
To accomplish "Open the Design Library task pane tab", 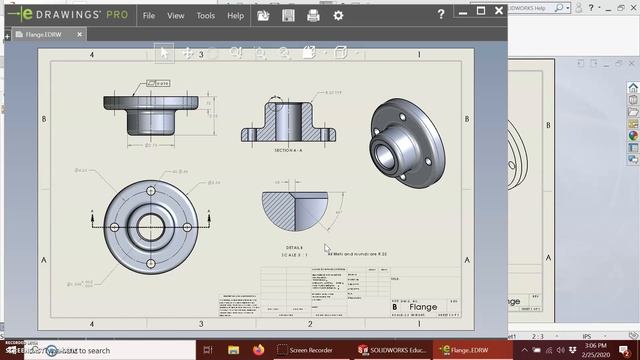I will point(633,100).
